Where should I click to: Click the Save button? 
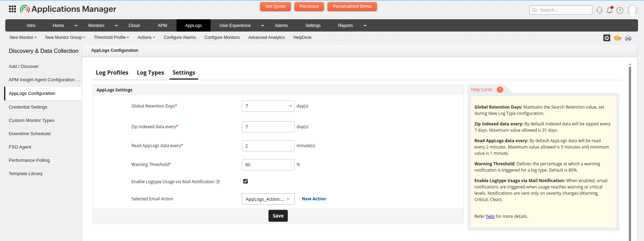pos(278,216)
